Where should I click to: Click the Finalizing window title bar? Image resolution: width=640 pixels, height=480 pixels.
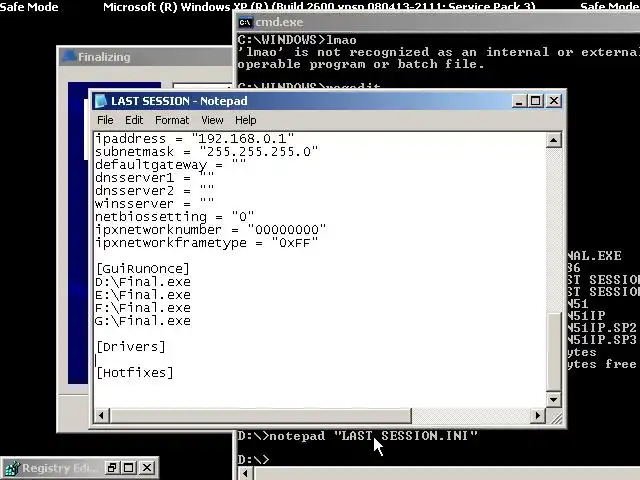point(146,57)
